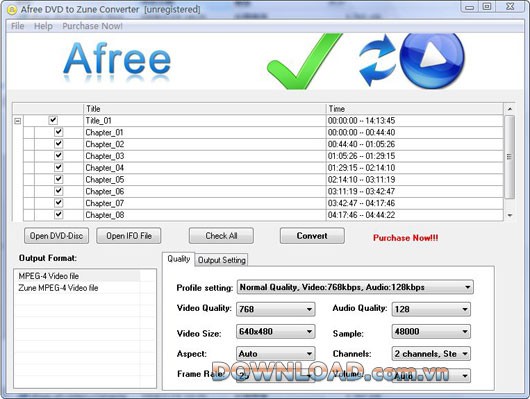
Task: Minimize the Afree converter window
Action: (469, 7)
